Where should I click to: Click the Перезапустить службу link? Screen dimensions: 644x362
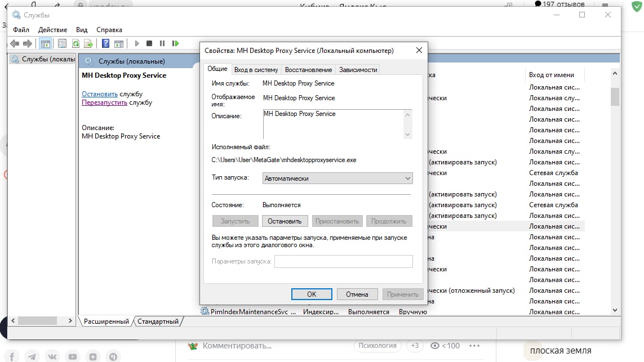coord(104,102)
